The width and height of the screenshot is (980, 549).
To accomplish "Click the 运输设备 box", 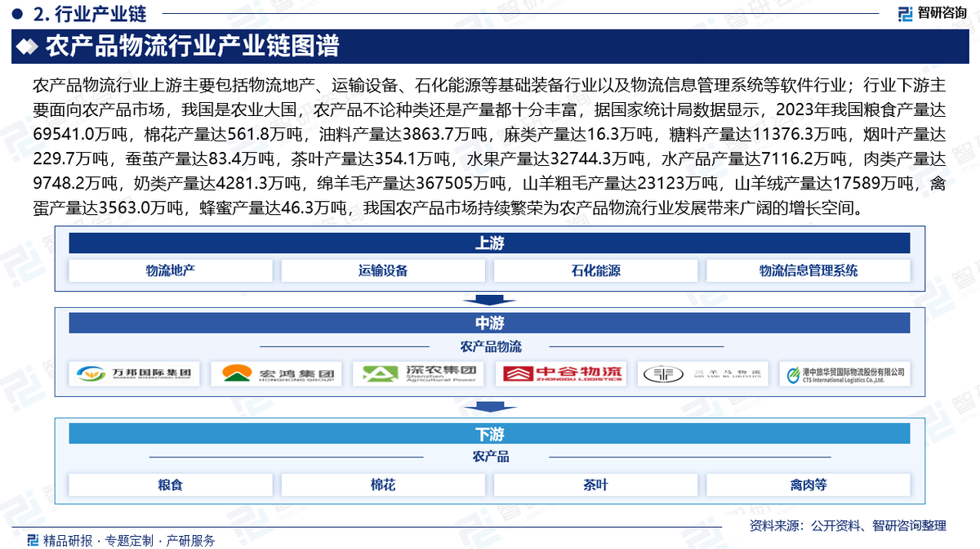I will tap(383, 271).
